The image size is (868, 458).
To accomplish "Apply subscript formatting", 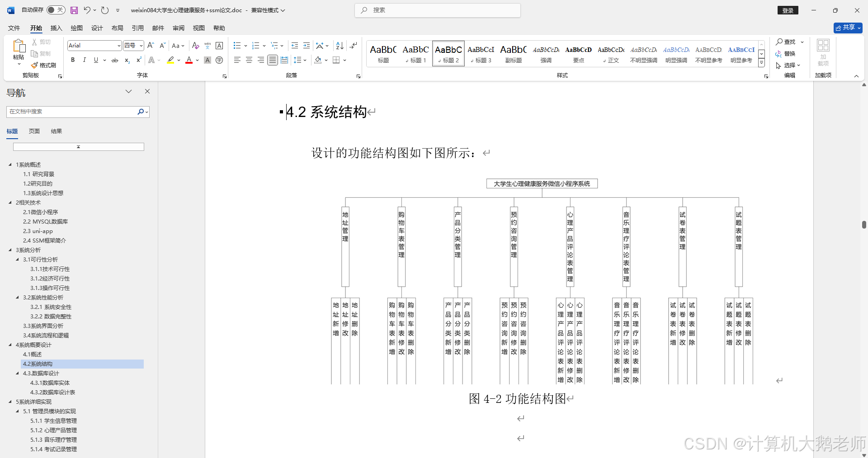I will [127, 60].
